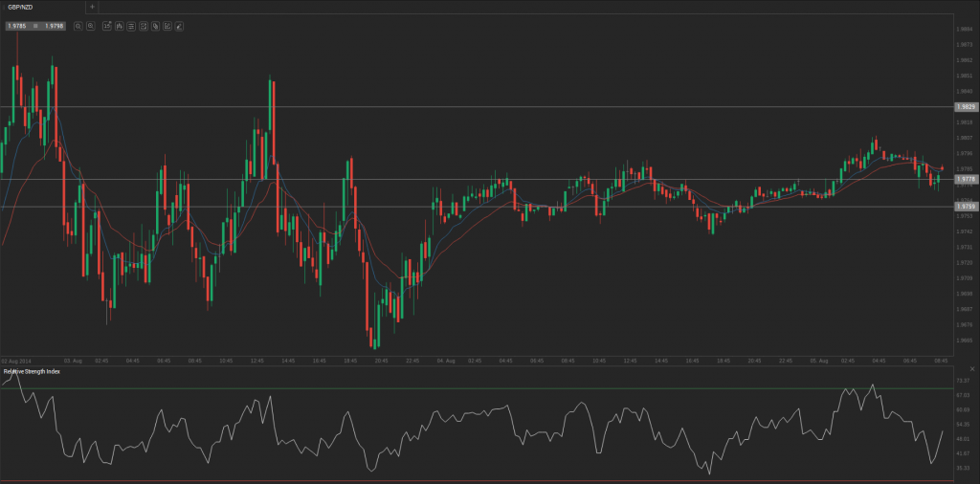Image resolution: width=980 pixels, height=484 pixels.
Task: Open the indicators list icon
Action: pos(131,26)
